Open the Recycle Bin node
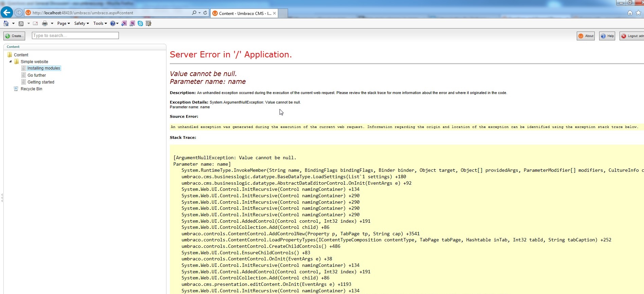 [x=31, y=89]
